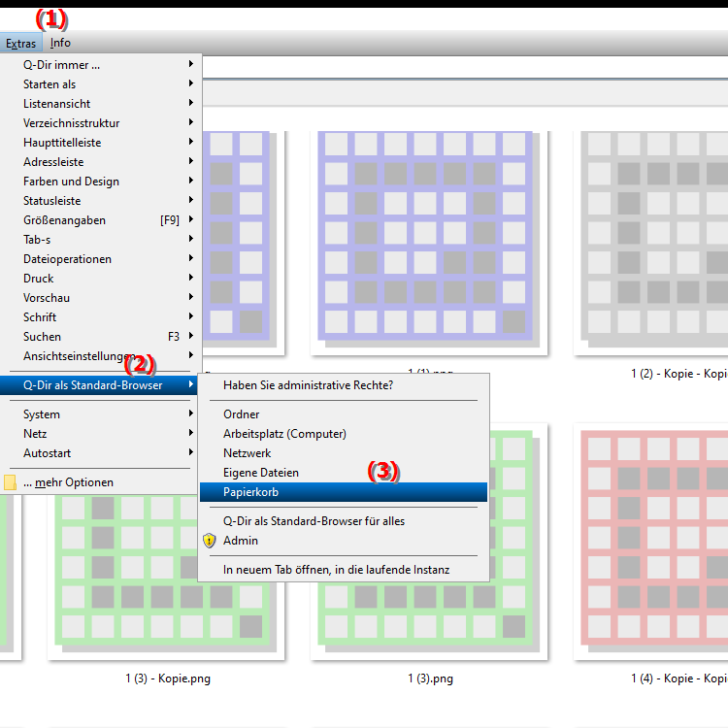
Task: Open the Listenansicht submenu
Action: click(x=101, y=104)
